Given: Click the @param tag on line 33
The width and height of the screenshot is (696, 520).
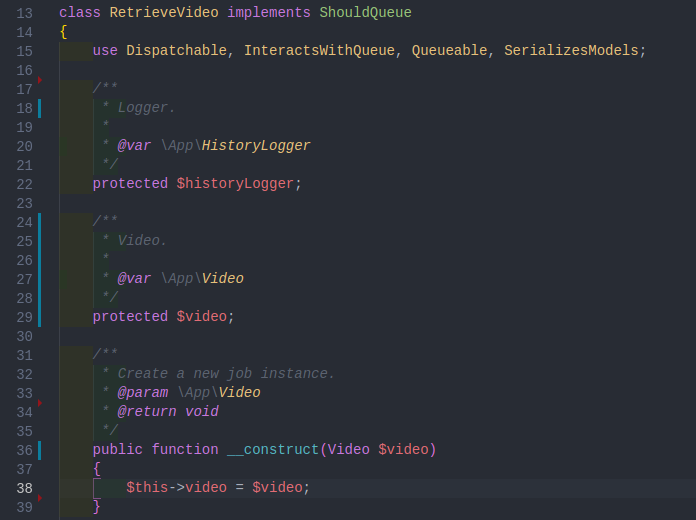Looking at the screenshot, I should (143, 393).
